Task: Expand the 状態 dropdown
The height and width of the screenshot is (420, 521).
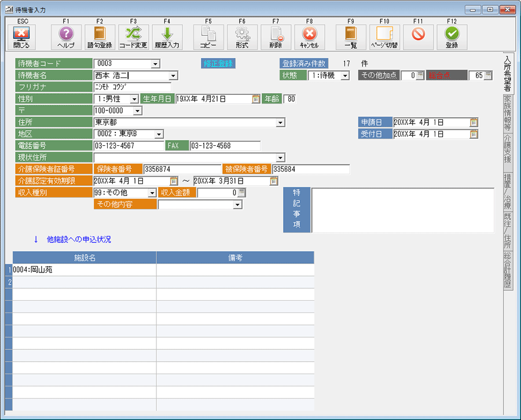Action: point(345,76)
